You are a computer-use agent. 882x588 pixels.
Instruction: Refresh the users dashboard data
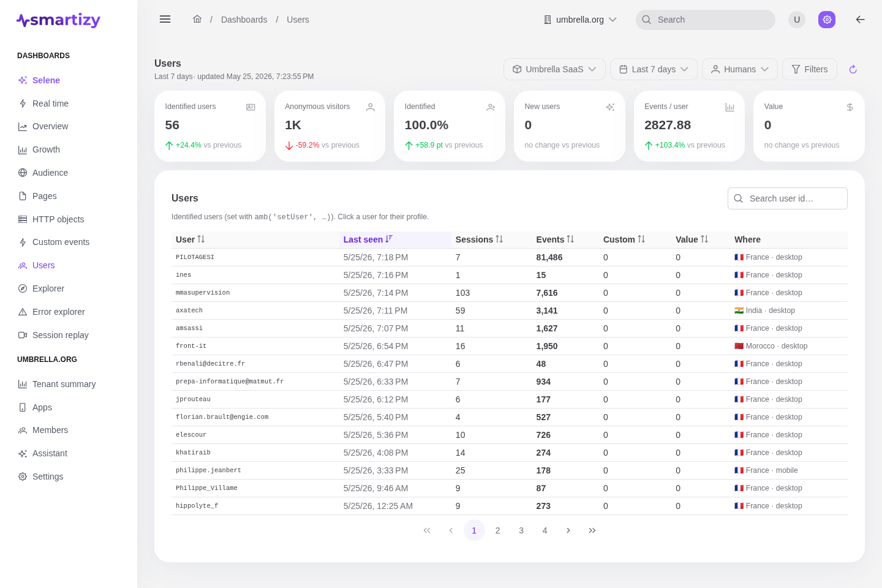pos(853,69)
